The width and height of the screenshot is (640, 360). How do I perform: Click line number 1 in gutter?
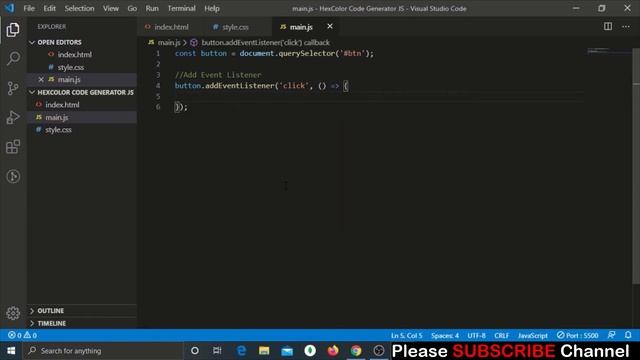coord(158,53)
